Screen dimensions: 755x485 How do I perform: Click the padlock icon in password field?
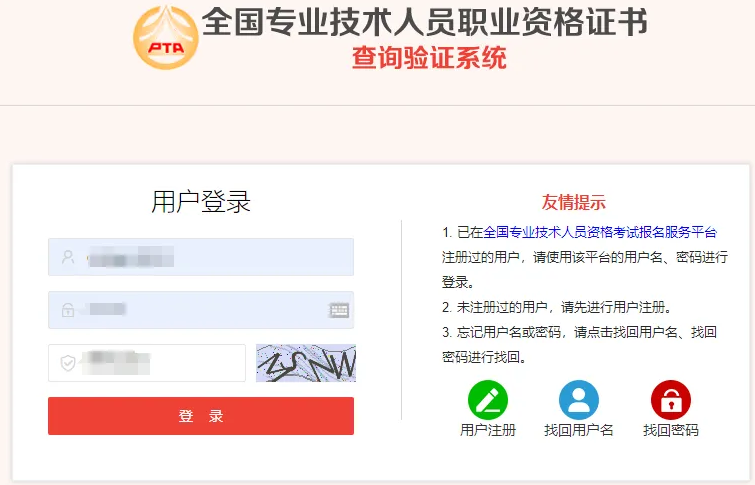click(x=68, y=310)
